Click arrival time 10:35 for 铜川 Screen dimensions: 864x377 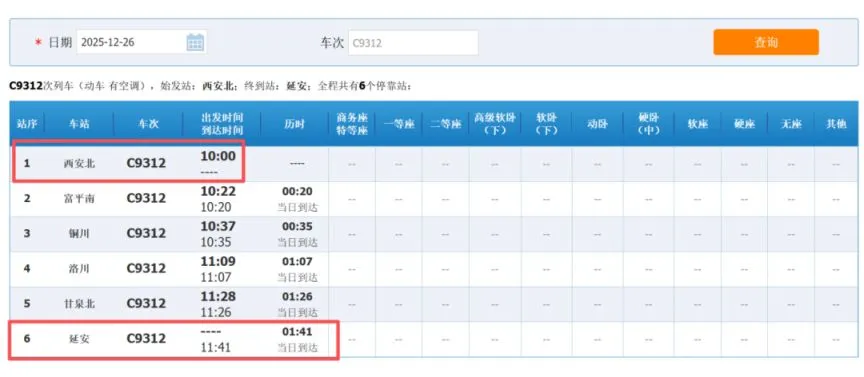pyautogui.click(x=215, y=243)
